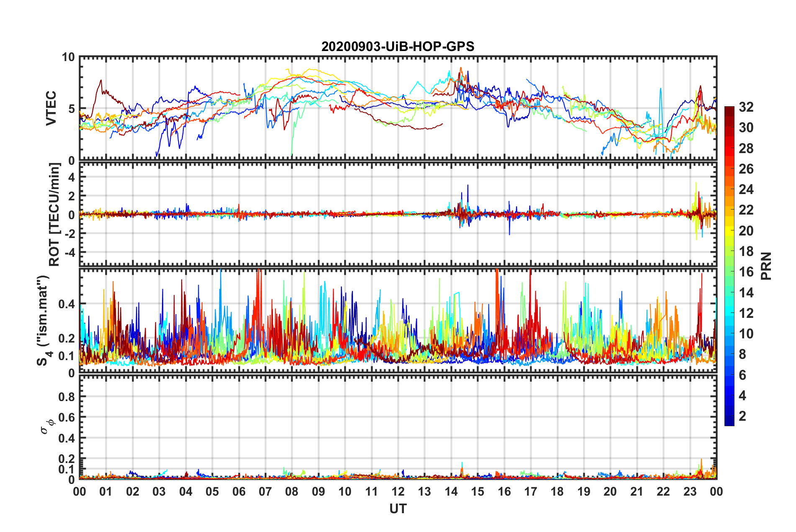Click the UT x-axis label
The width and height of the screenshot is (796, 532).
click(x=398, y=509)
